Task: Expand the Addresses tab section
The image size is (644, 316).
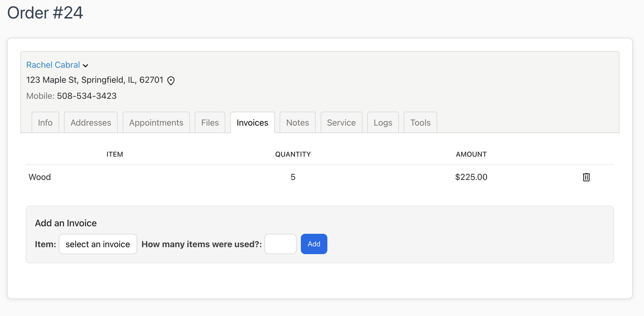Action: click(x=91, y=122)
